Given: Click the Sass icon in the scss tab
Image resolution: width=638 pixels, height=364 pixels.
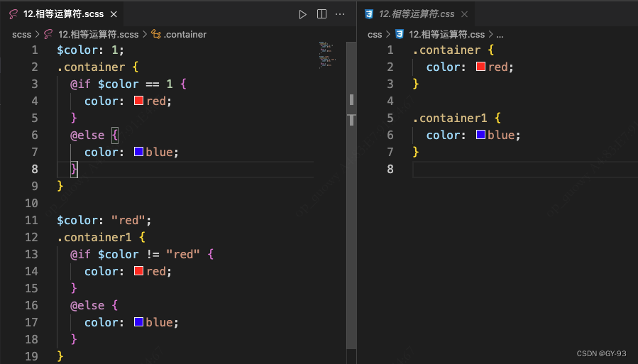Looking at the screenshot, I should [x=13, y=14].
